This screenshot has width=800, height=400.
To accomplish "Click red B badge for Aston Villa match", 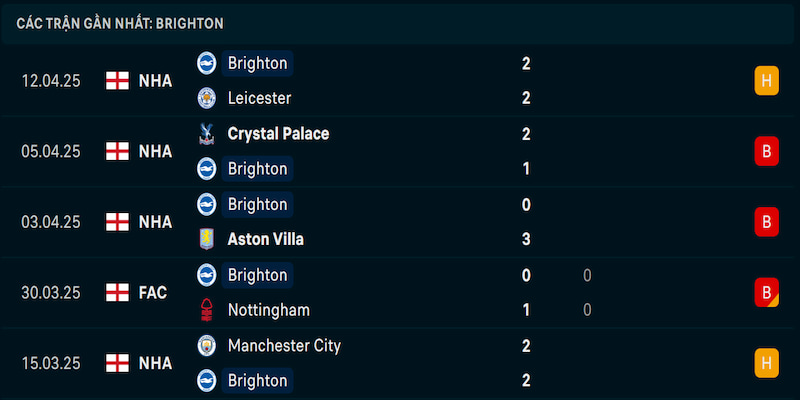I will (766, 222).
